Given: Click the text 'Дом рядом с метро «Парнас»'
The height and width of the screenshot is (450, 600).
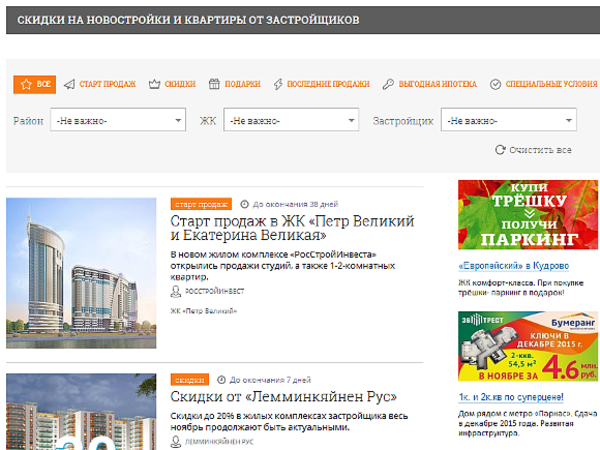Looking at the screenshot, I should click(x=528, y=424).
